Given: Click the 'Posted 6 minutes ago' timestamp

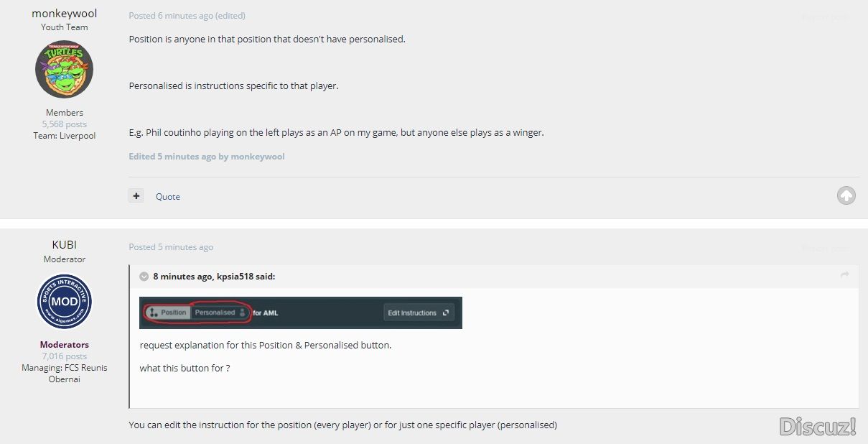Looking at the screenshot, I should [x=171, y=16].
